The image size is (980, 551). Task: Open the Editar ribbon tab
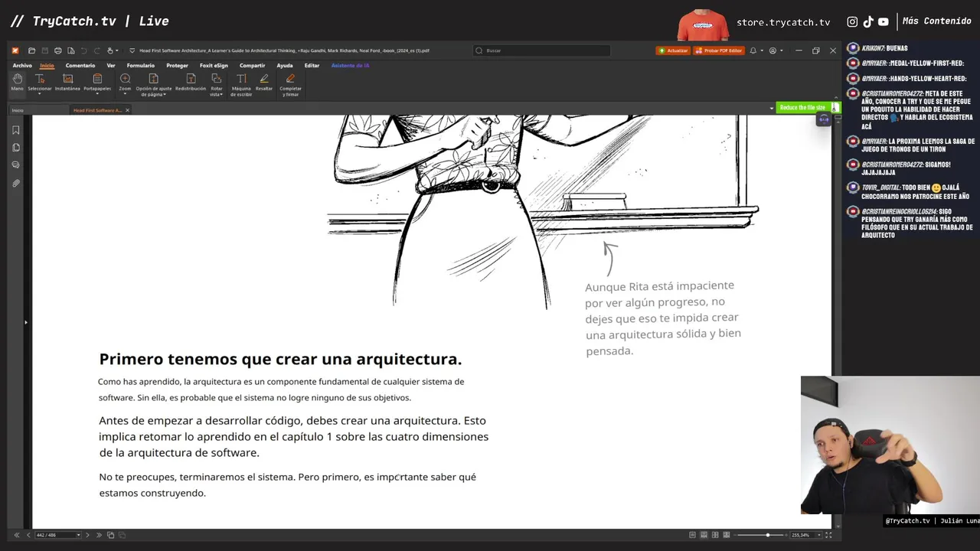click(x=312, y=66)
